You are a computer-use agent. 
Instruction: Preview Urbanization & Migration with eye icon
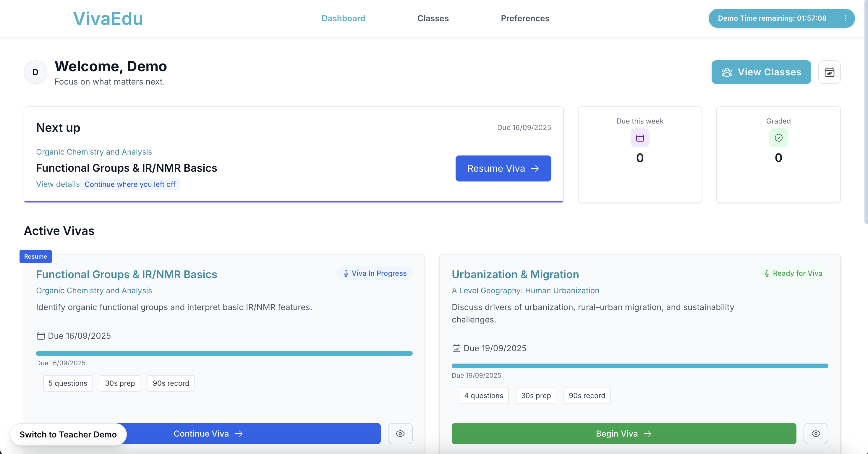coord(815,433)
